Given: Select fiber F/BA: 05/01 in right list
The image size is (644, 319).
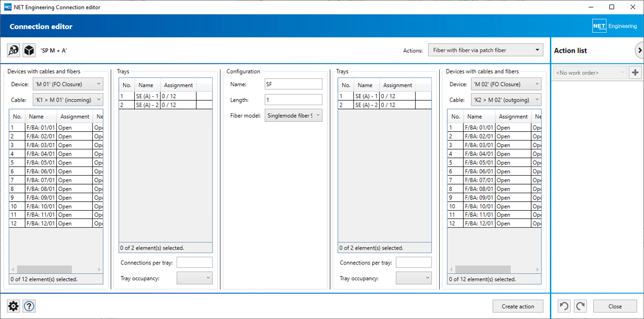Looking at the screenshot, I should tap(495, 163).
